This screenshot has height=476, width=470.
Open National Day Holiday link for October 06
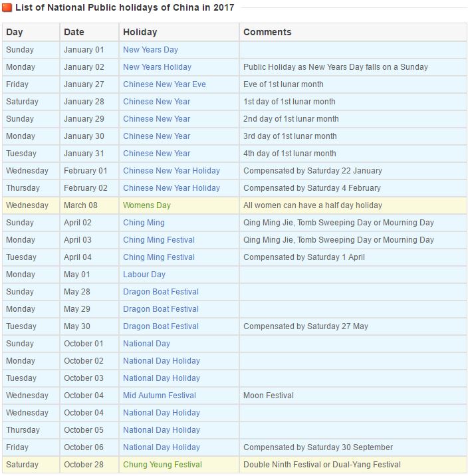coord(162,448)
